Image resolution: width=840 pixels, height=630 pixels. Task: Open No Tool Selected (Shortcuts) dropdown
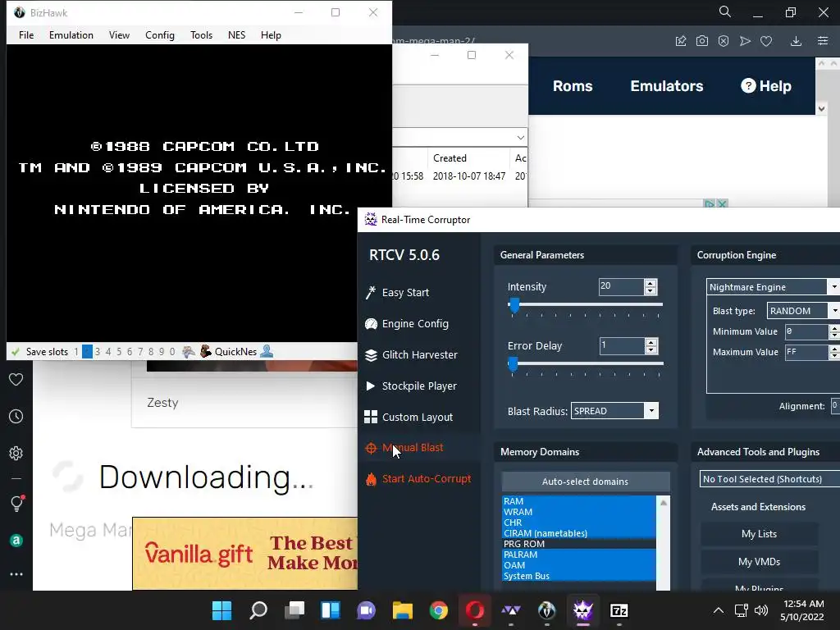pyautogui.click(x=769, y=479)
